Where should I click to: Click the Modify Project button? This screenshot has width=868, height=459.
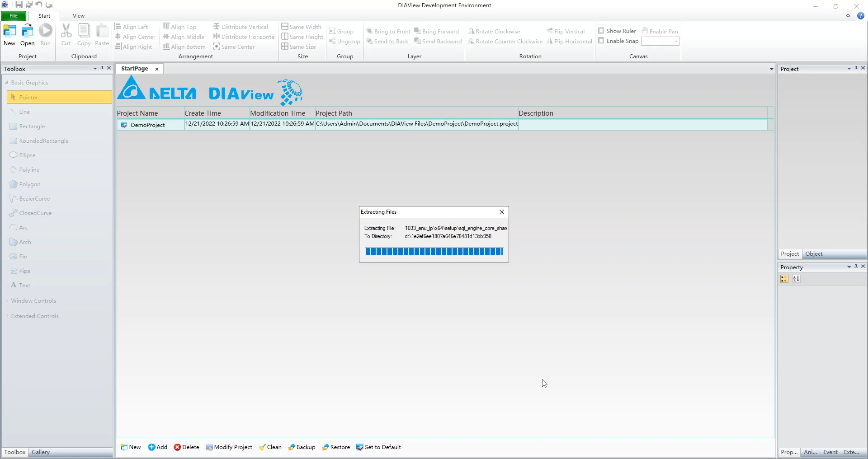click(229, 447)
